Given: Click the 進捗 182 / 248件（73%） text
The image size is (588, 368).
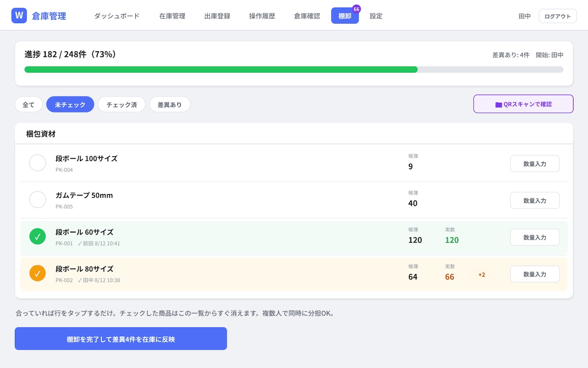Looking at the screenshot, I should tap(70, 54).
